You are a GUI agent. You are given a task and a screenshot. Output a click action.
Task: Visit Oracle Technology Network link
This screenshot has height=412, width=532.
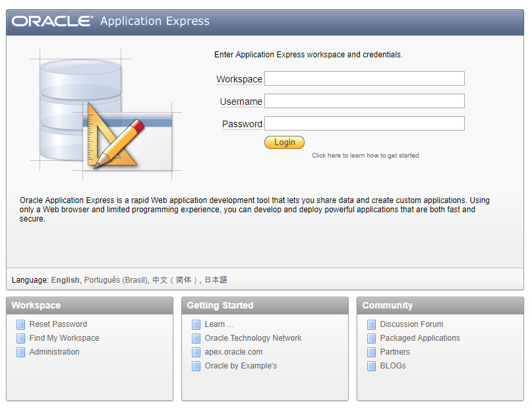coord(253,338)
